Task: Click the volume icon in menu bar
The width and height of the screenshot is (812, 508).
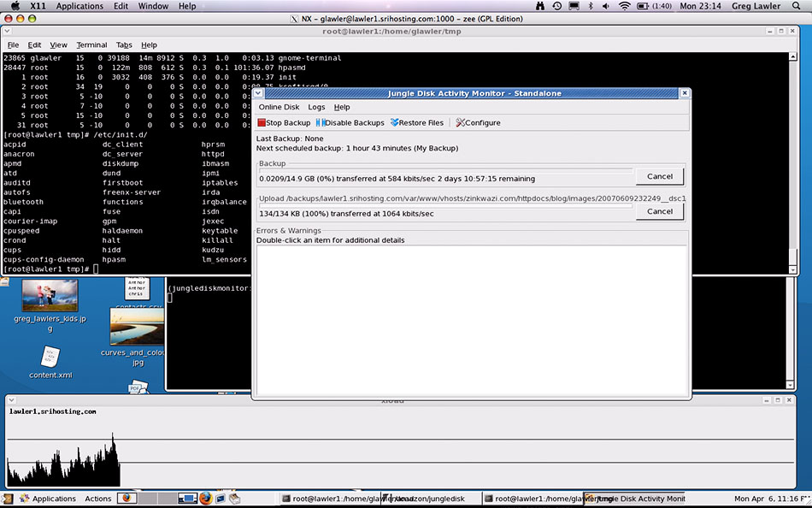Action: (x=606, y=6)
